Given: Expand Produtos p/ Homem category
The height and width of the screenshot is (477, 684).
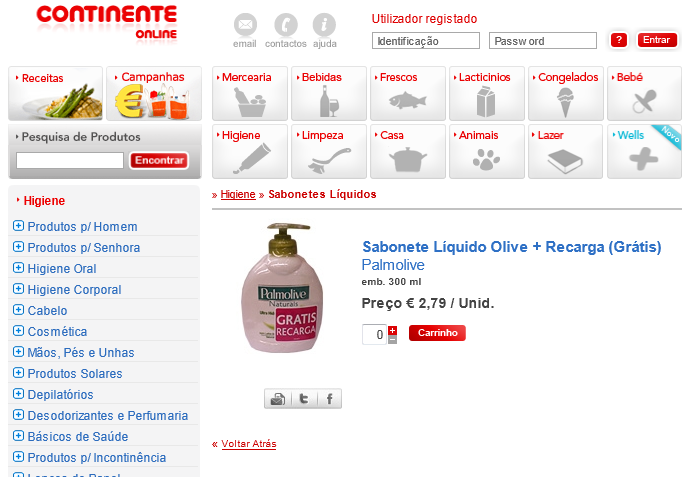Looking at the screenshot, I should point(18,226).
